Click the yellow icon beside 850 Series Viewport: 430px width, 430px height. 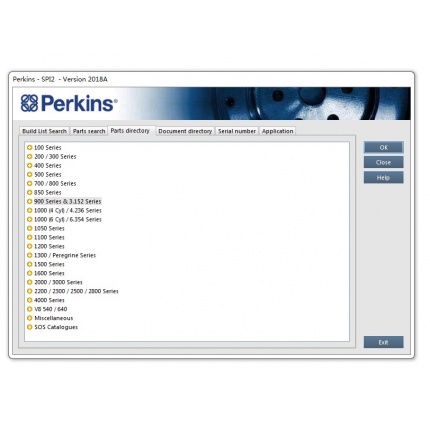point(30,192)
